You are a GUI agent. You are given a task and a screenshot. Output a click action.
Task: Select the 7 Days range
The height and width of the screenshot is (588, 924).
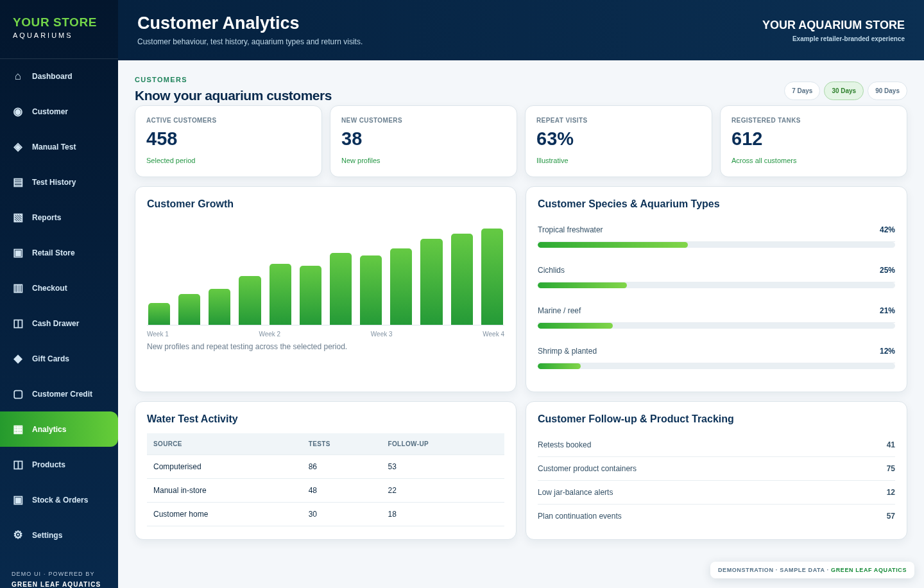click(802, 91)
